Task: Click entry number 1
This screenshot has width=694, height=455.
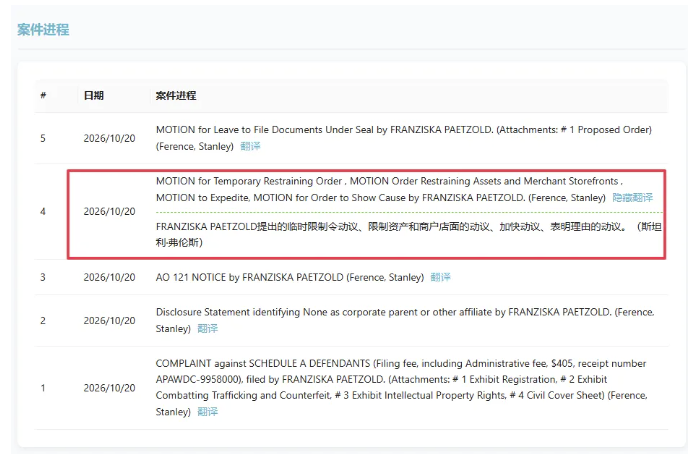Action: click(x=43, y=388)
